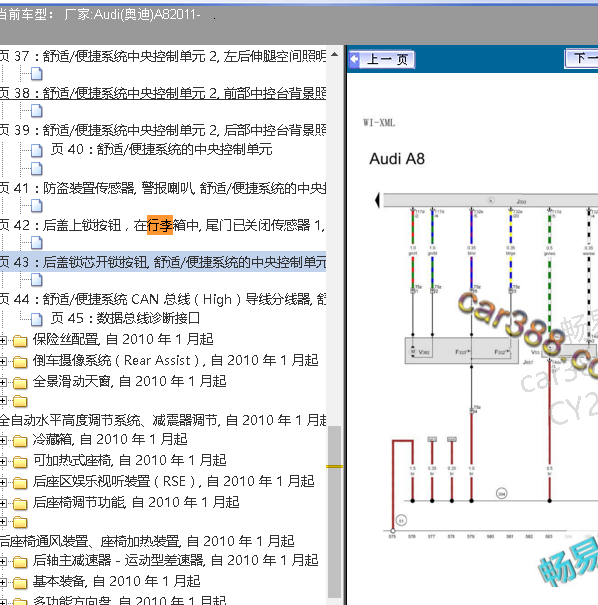Expand 后座椅调节功能 folder node
The height and width of the screenshot is (605, 598).
[3, 503]
